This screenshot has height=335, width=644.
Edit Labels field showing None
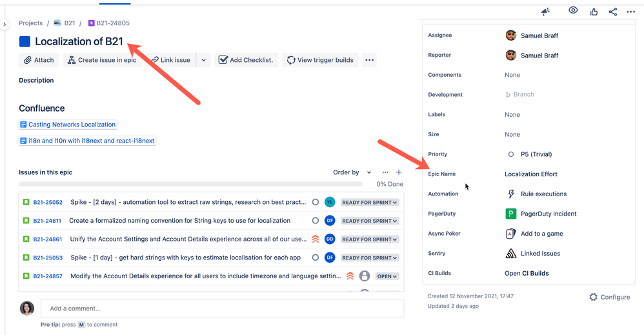point(512,115)
